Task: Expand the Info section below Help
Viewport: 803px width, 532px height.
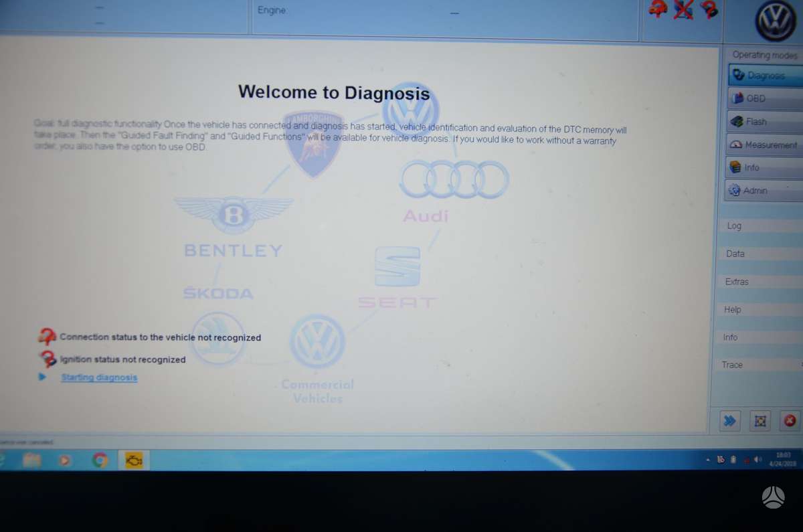Action: [758, 337]
